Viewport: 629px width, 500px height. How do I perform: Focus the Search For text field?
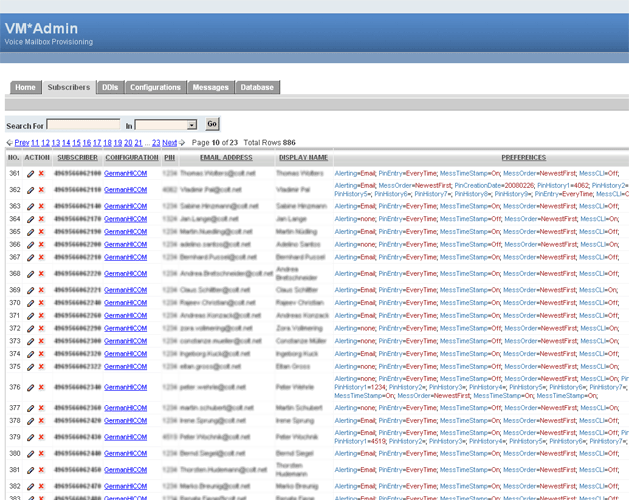(83, 125)
